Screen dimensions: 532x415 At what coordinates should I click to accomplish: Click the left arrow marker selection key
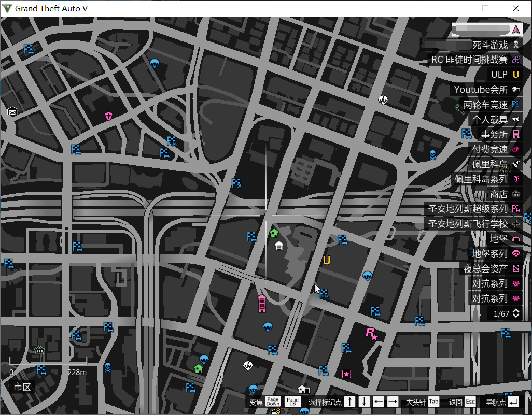coord(379,402)
